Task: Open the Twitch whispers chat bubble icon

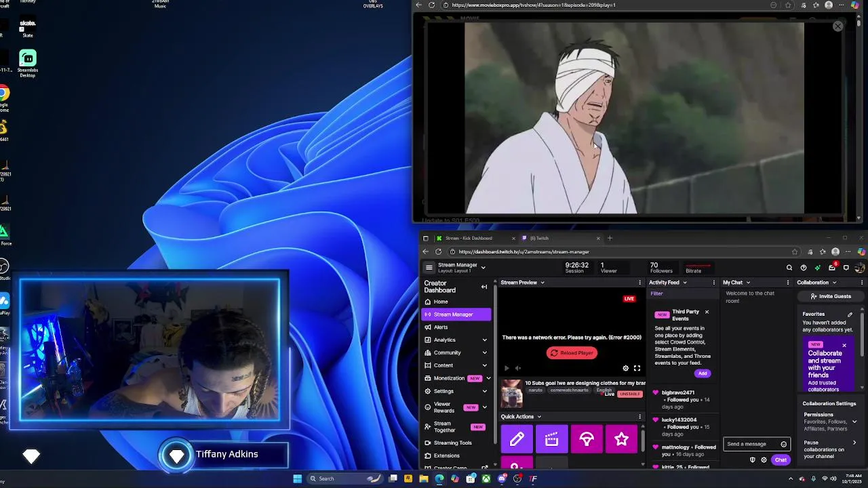Action: [846, 268]
